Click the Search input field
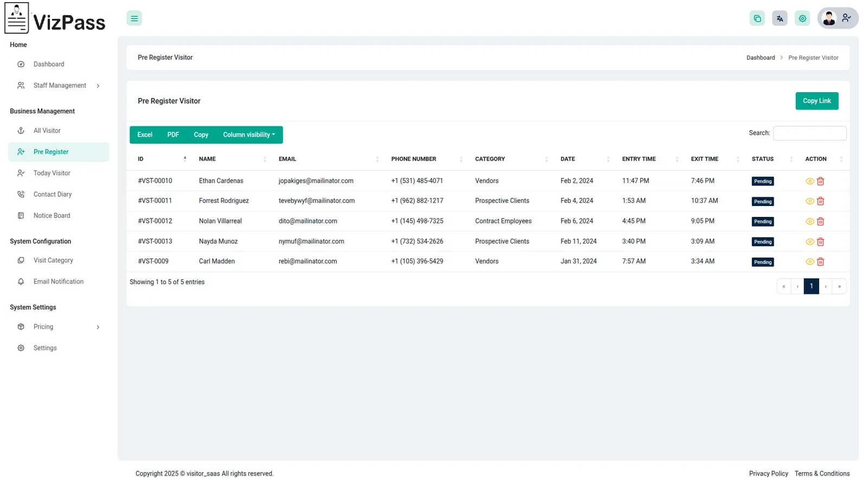The width and height of the screenshot is (868, 488). 809,133
